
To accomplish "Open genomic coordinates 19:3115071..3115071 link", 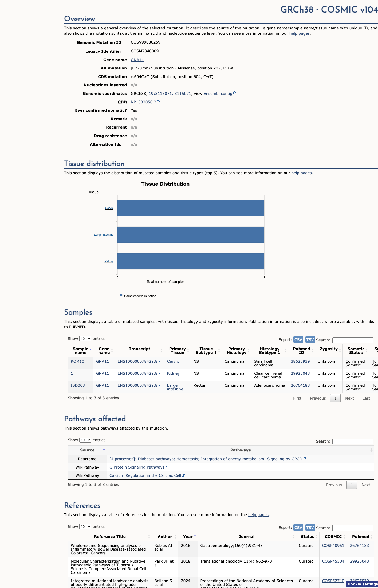I will pyautogui.click(x=170, y=94).
